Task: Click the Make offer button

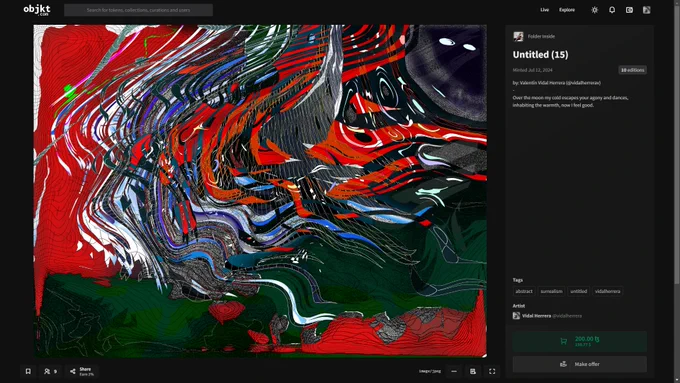Action: pyautogui.click(x=579, y=364)
